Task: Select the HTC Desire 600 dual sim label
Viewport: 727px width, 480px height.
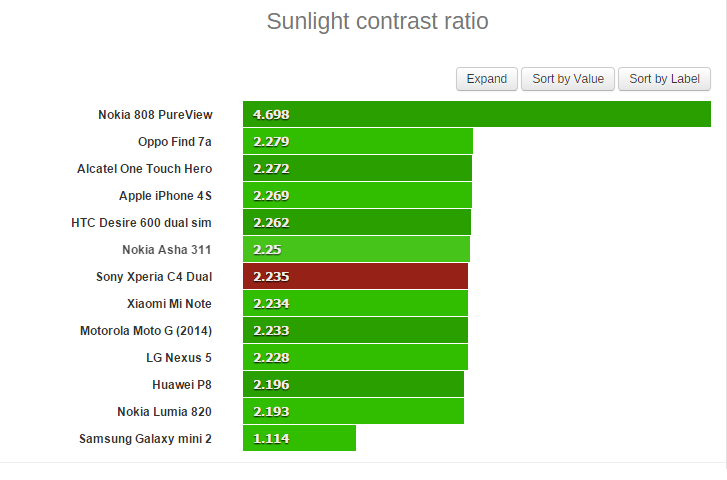Action: pyautogui.click(x=141, y=223)
